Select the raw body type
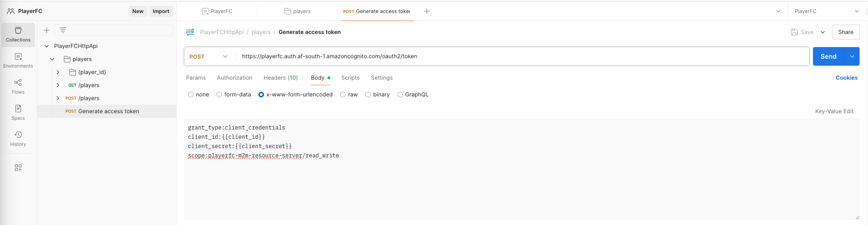Viewport: 868px width, 225px height. (343, 95)
